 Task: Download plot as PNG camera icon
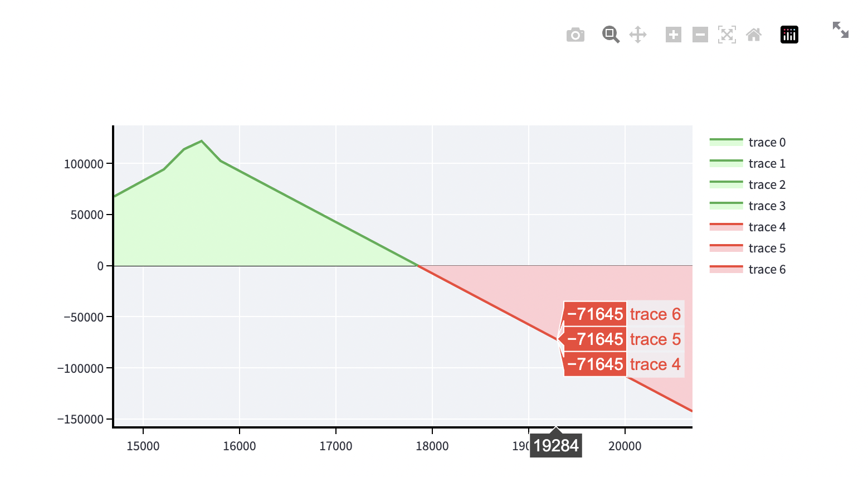click(x=576, y=35)
